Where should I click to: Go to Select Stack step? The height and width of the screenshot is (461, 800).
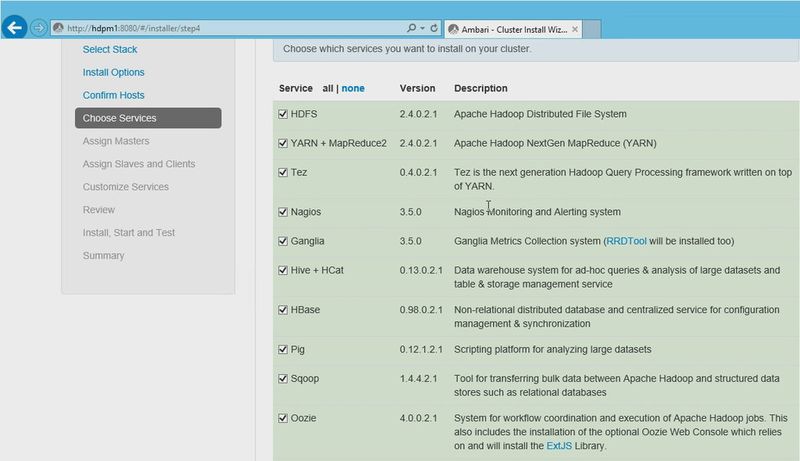pyautogui.click(x=110, y=49)
